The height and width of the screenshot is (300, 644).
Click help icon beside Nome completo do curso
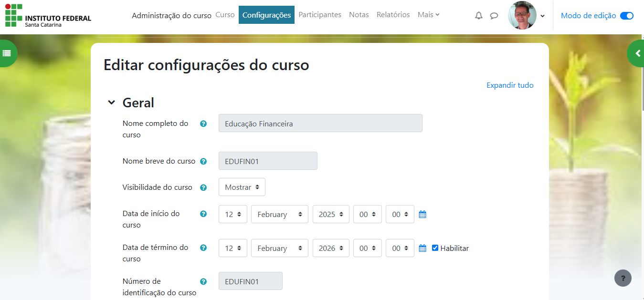(x=203, y=124)
